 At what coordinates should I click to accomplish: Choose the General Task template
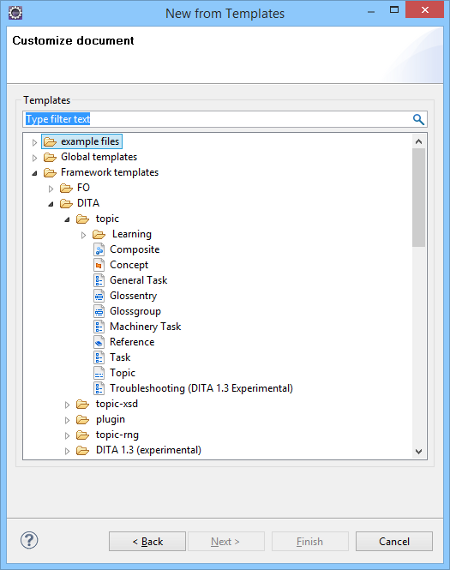click(x=138, y=280)
